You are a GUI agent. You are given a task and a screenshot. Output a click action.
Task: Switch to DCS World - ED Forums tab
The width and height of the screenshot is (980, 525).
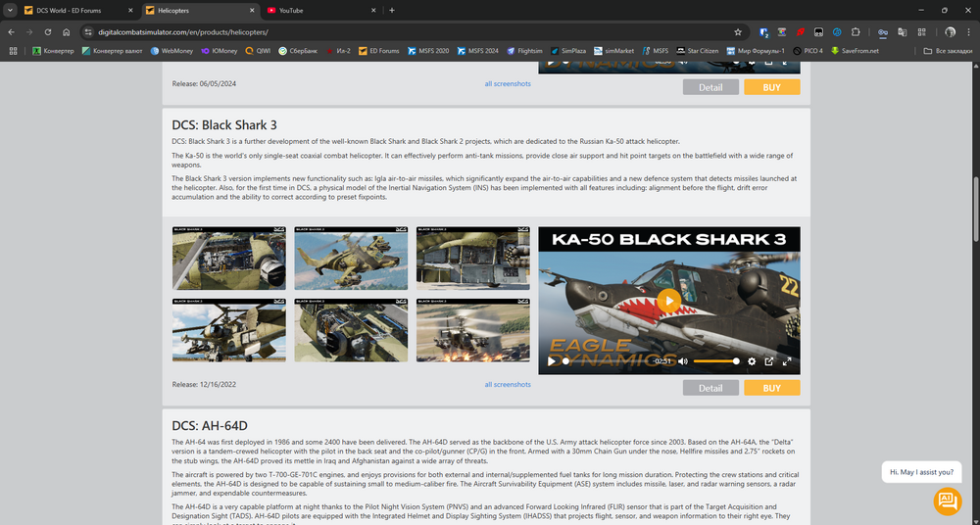(78, 11)
